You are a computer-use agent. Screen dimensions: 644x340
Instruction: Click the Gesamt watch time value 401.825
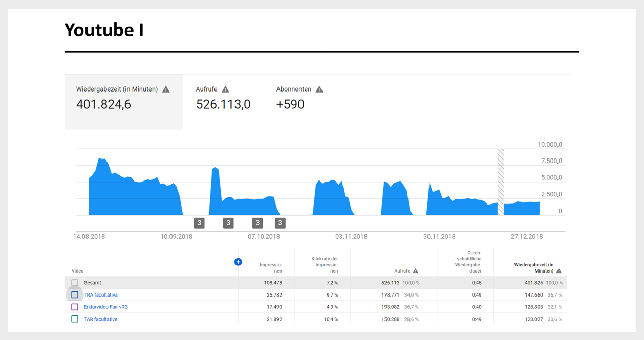point(534,283)
